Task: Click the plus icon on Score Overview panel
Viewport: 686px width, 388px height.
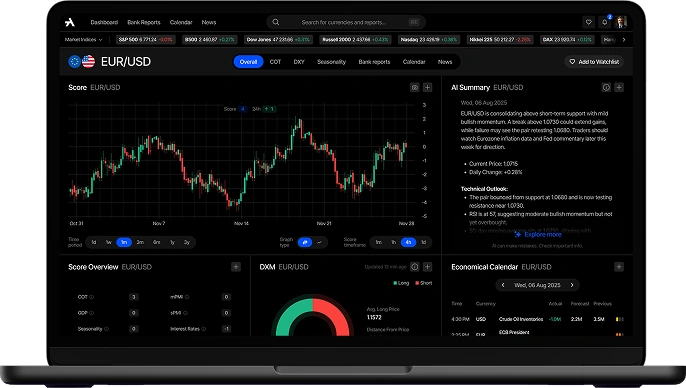Action: click(x=236, y=267)
